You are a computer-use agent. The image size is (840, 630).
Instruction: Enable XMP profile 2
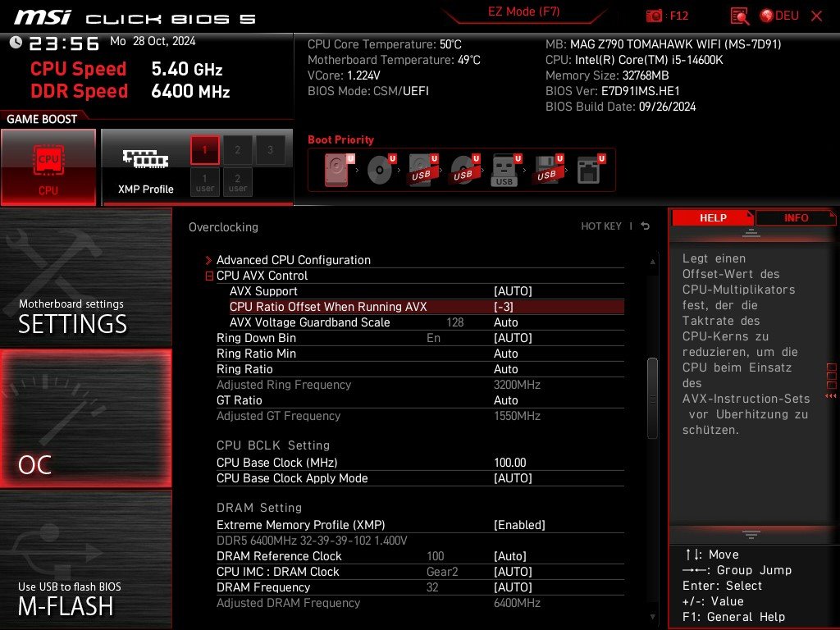237,150
